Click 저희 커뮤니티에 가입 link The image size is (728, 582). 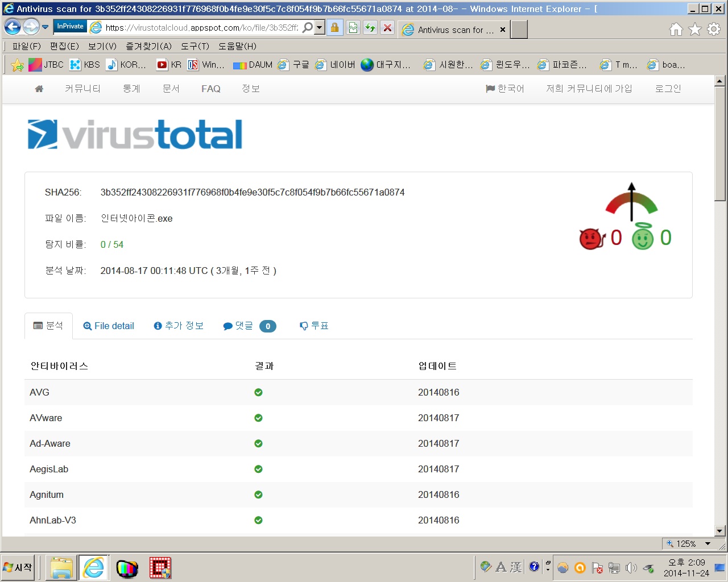tap(589, 89)
